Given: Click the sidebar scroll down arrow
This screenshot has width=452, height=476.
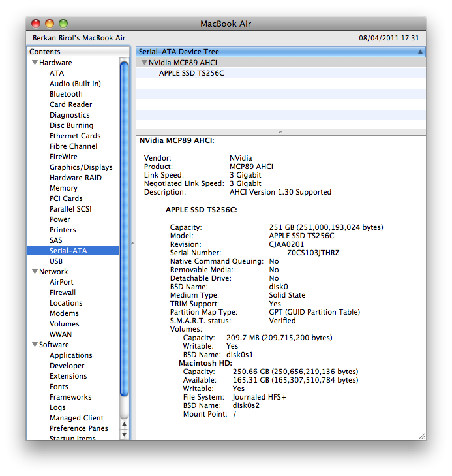Looking at the screenshot, I should [x=125, y=434].
